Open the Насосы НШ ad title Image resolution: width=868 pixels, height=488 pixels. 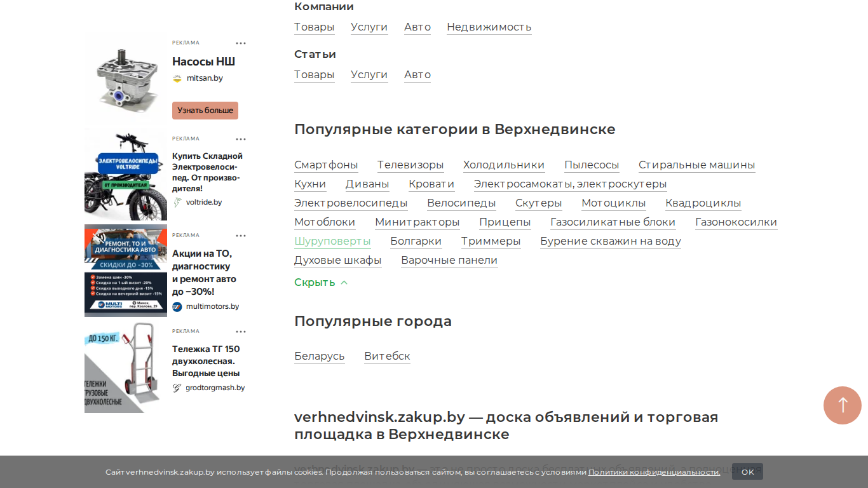(204, 62)
